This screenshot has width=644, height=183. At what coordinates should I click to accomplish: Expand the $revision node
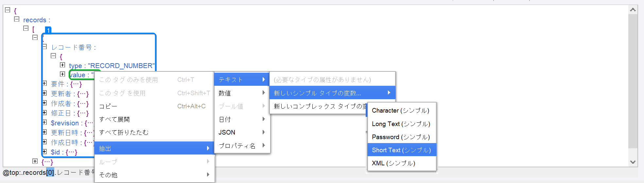tap(45, 122)
